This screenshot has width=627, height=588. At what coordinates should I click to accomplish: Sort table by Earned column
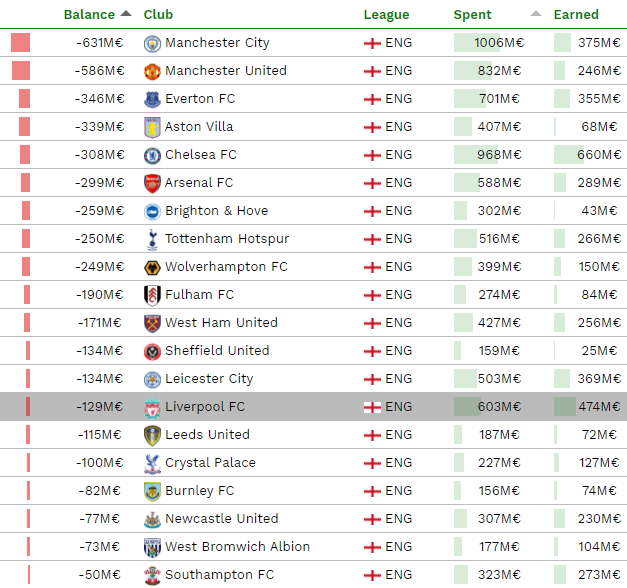click(x=576, y=14)
